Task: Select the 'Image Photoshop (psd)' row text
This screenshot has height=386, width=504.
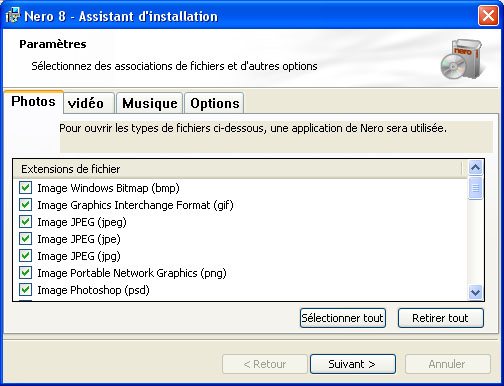Action: point(93,290)
